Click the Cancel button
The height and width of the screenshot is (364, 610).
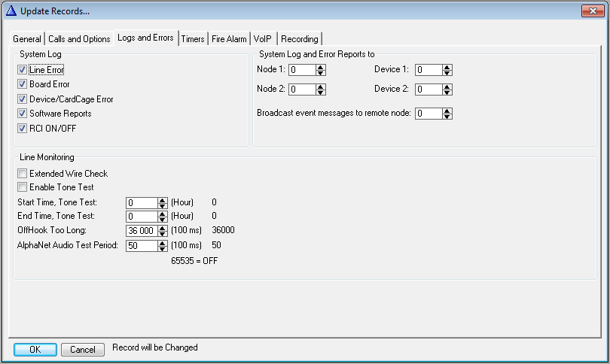(83, 350)
